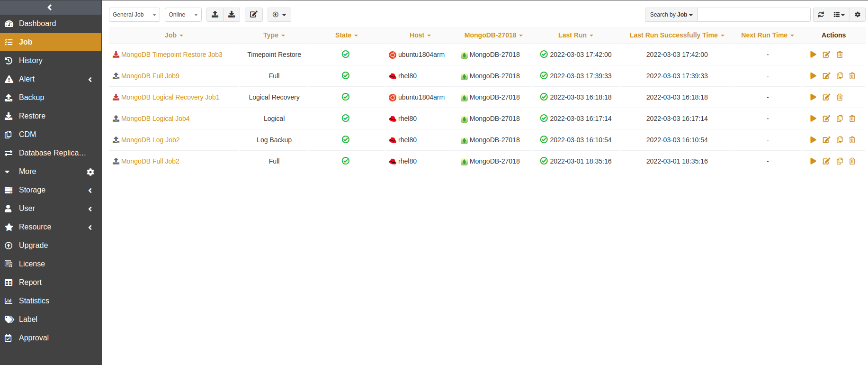The width and height of the screenshot is (868, 365).
Task: Open the General Job dropdown
Action: (134, 15)
